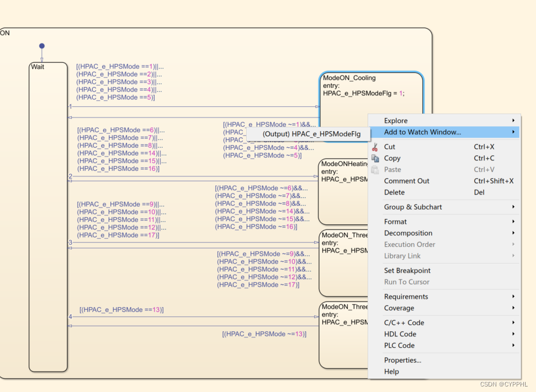536x392 pixels.
Task: Expand the arrow beside HDL Code
Action: [x=513, y=334]
